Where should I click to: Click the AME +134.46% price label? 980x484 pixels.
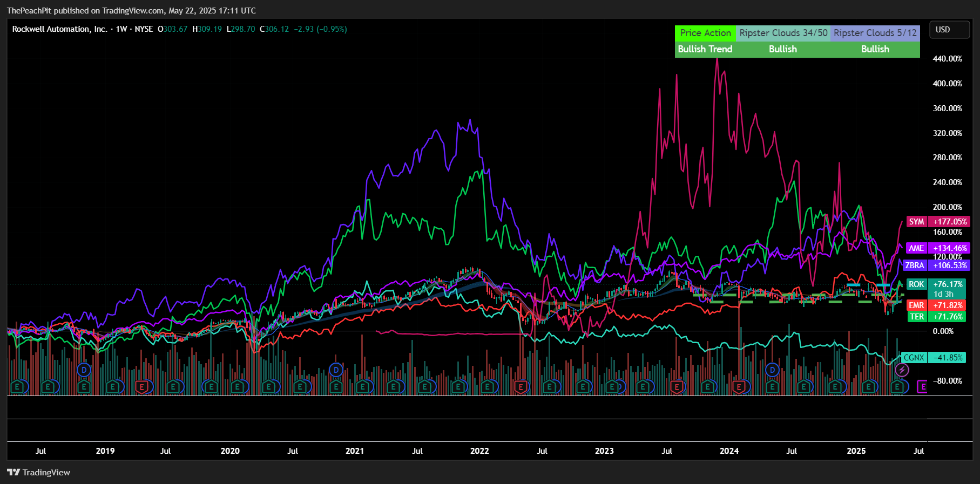coord(938,248)
